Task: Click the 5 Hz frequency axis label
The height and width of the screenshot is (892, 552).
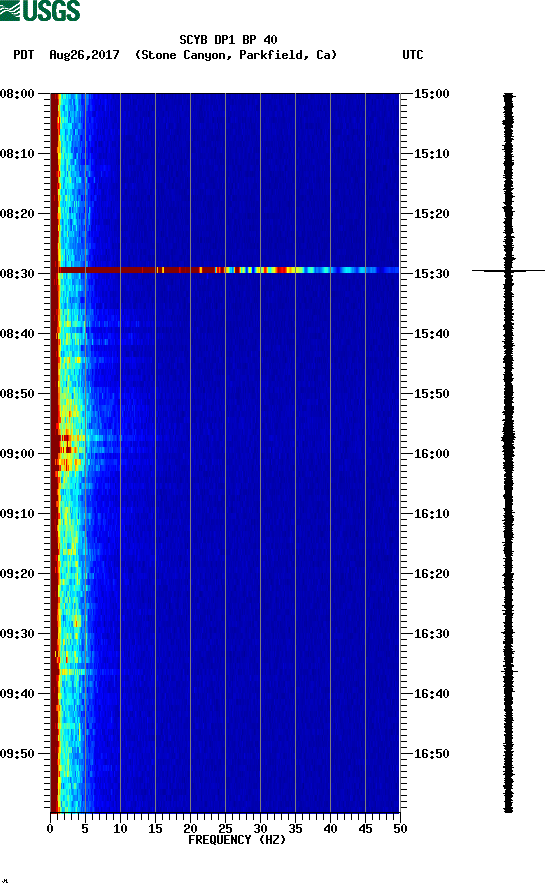Action: 85,829
